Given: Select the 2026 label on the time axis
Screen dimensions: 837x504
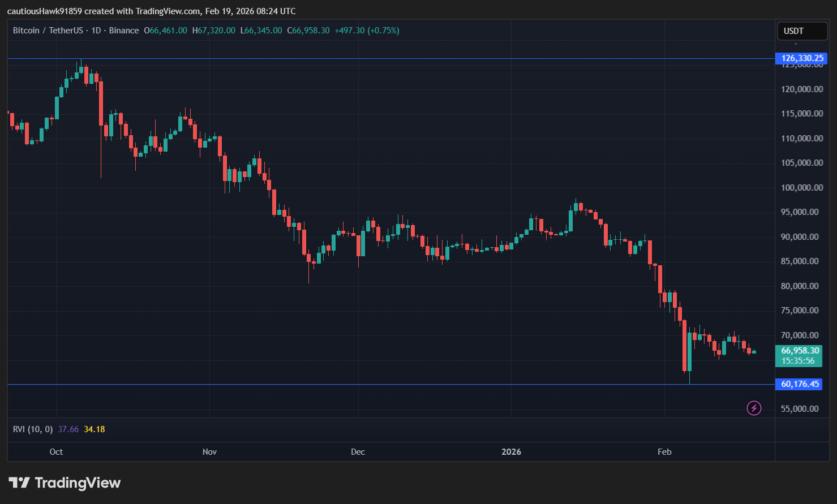Looking at the screenshot, I should 511,451.
